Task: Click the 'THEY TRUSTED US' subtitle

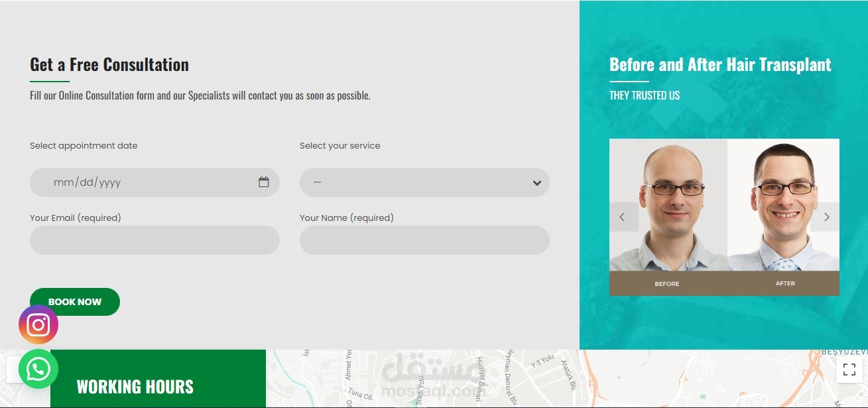Action: tap(645, 95)
